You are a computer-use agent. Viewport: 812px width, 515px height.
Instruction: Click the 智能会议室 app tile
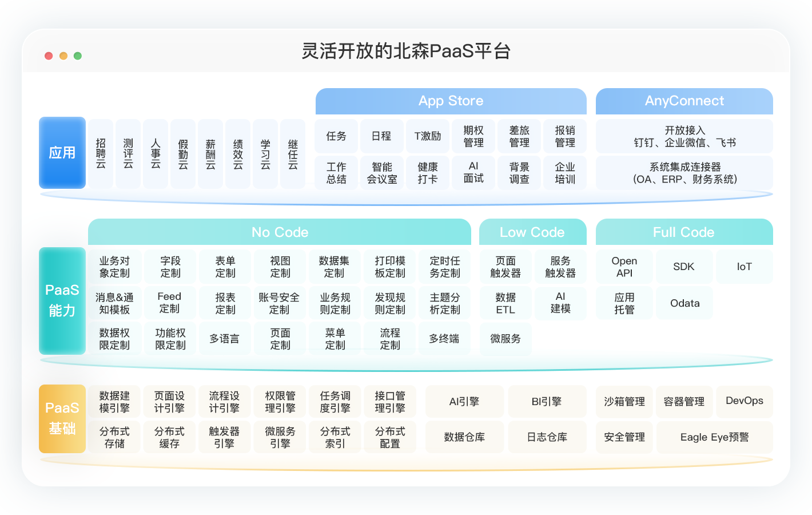click(x=382, y=173)
